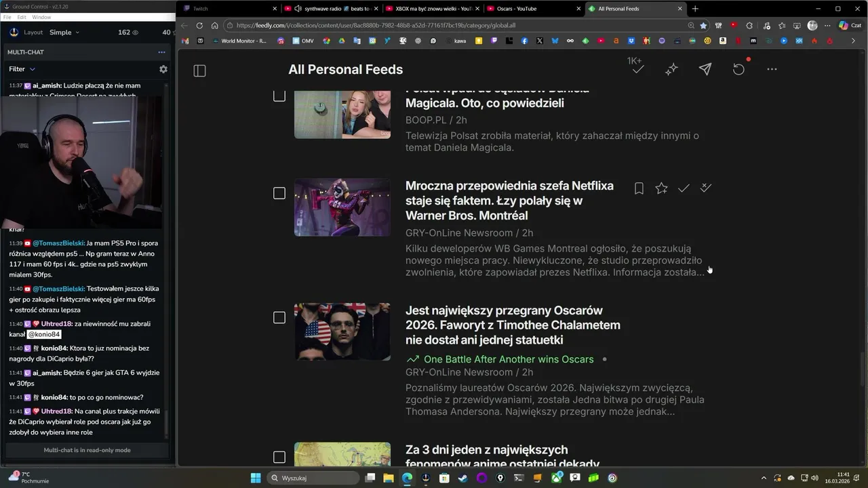Go to browser home page icon
The image size is (868, 488).
click(x=214, y=26)
